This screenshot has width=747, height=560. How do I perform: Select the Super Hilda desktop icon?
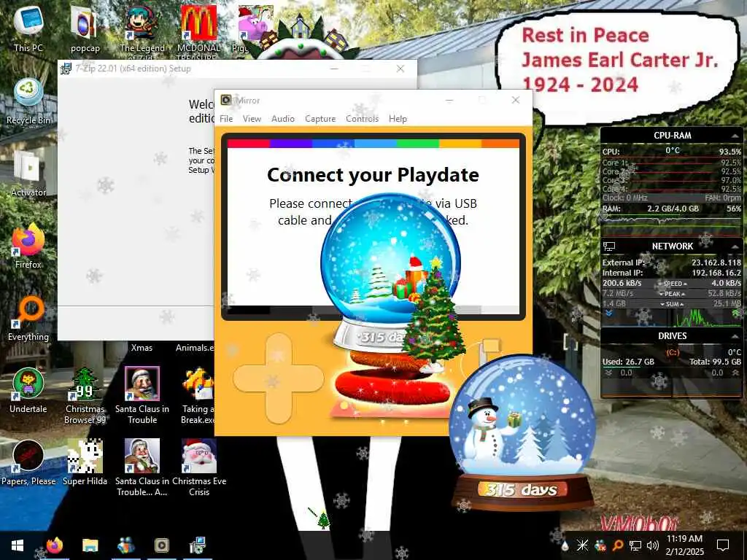(x=85, y=462)
